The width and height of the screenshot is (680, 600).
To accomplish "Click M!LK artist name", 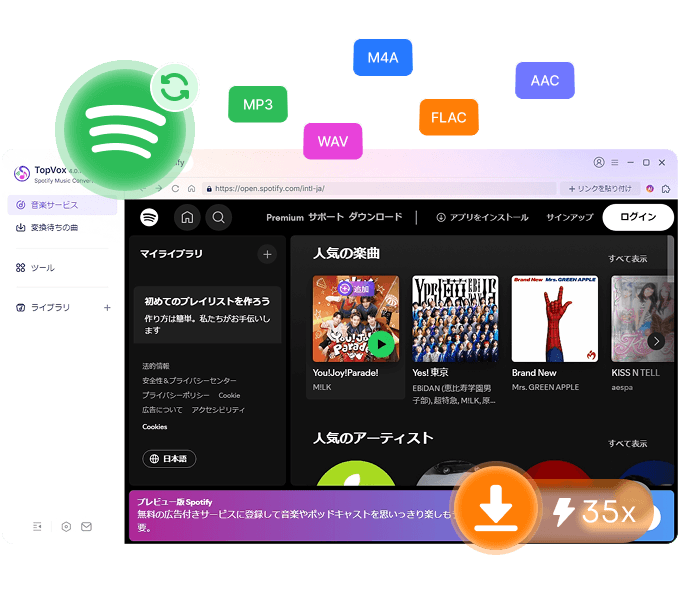I will tap(322, 387).
